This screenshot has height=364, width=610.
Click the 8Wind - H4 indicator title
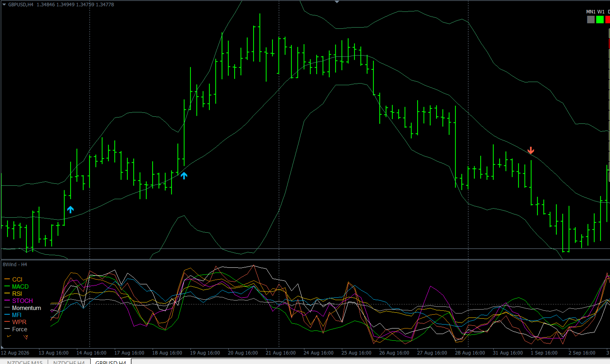15,265
